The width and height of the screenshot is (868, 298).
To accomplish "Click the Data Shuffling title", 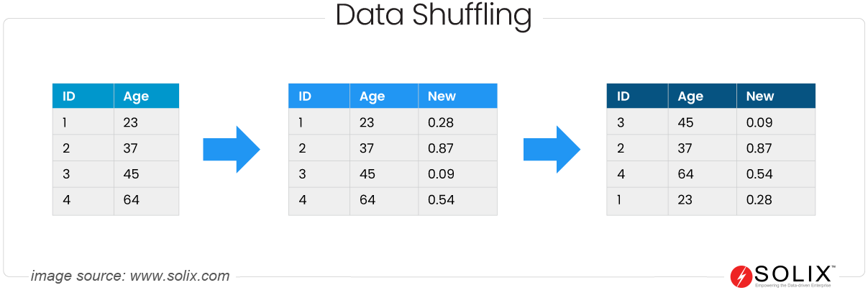I will [x=434, y=15].
